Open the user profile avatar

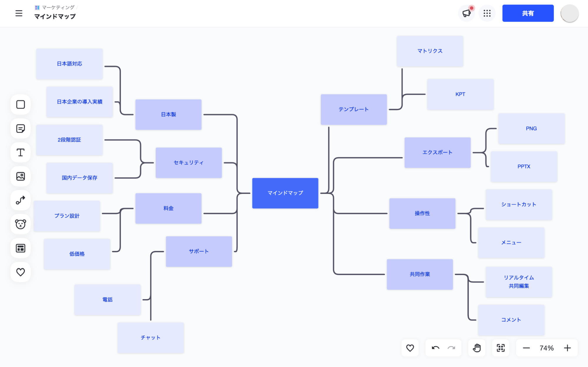tap(569, 13)
